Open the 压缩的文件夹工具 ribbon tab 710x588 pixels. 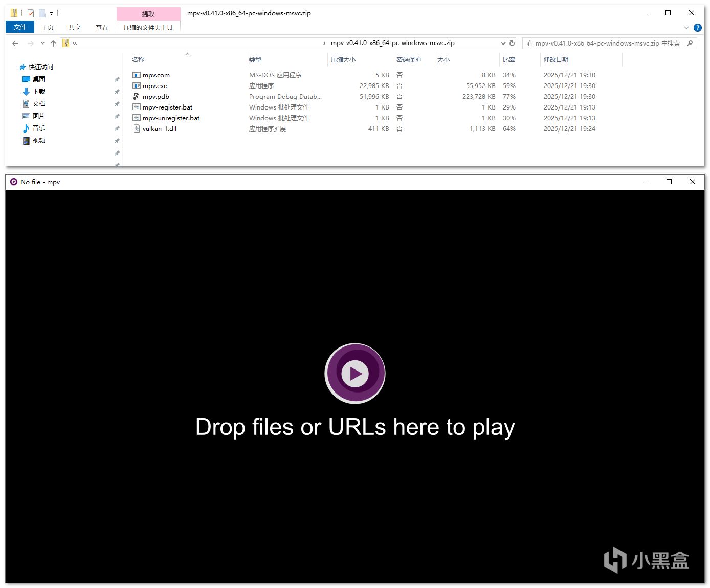[x=148, y=28]
